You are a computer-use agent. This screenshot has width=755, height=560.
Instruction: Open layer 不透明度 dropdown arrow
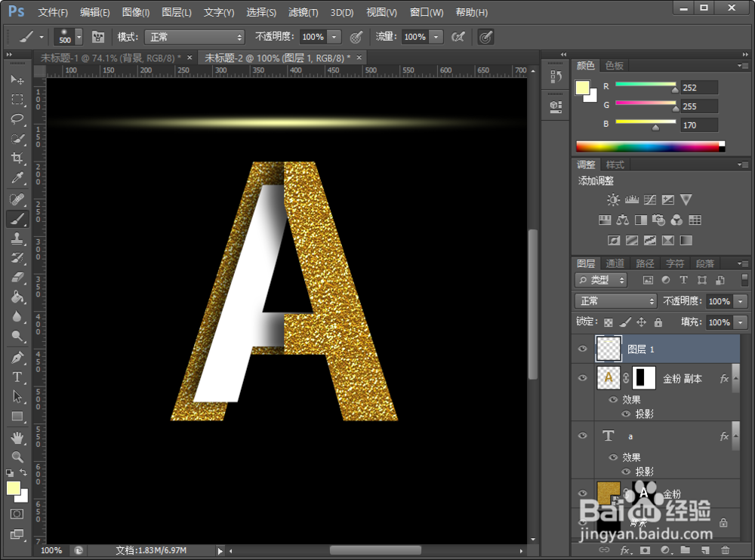(x=741, y=301)
